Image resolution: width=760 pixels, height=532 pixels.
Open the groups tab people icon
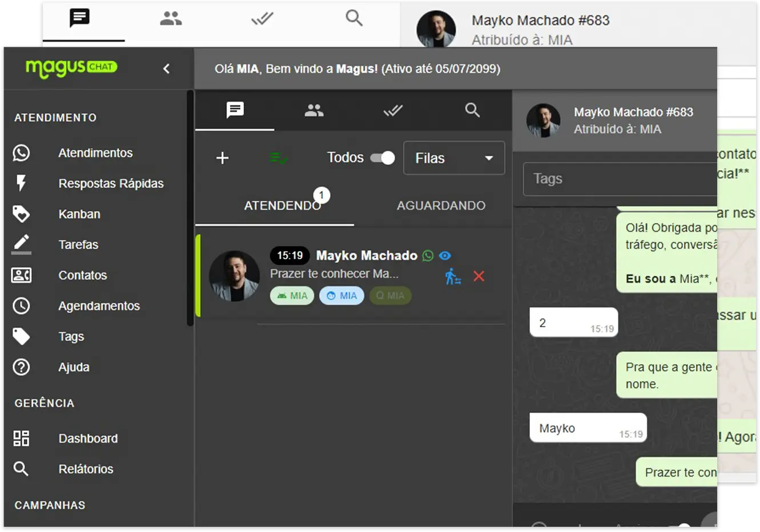click(313, 110)
